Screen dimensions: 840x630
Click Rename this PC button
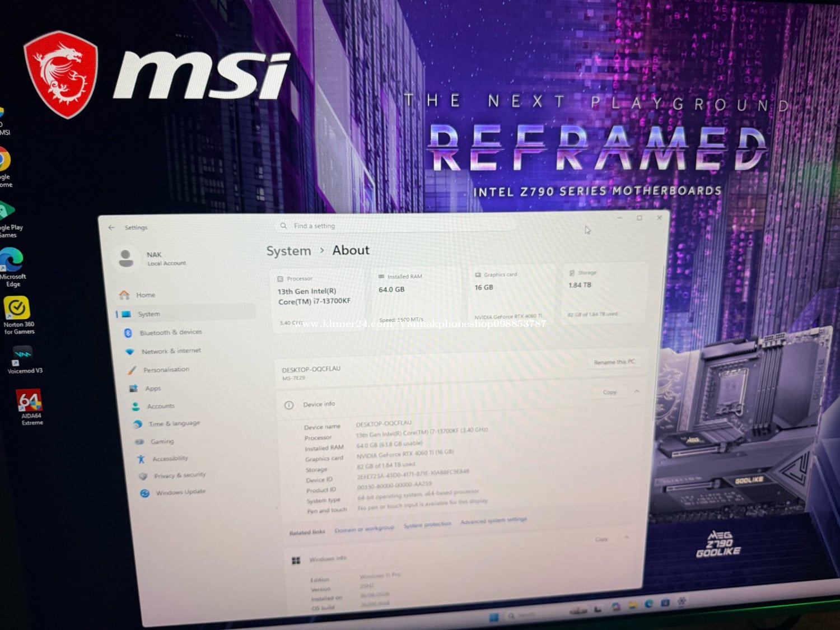(614, 362)
